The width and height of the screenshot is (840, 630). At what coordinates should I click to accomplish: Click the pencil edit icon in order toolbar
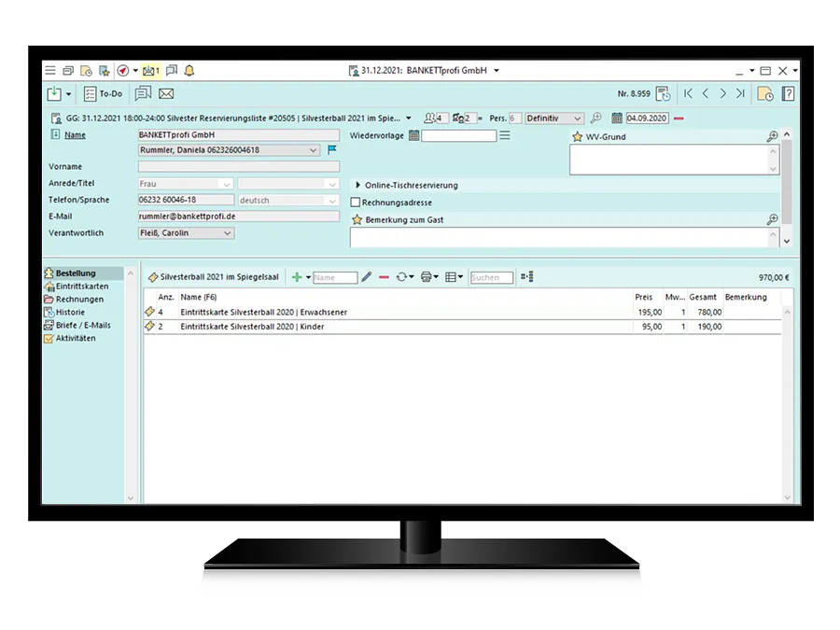pyautogui.click(x=366, y=277)
